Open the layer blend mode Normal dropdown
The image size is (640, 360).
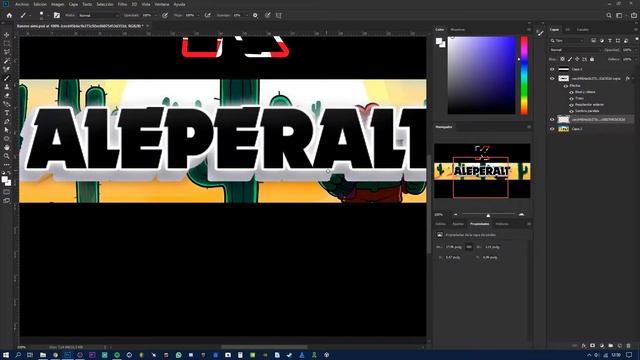(576, 50)
